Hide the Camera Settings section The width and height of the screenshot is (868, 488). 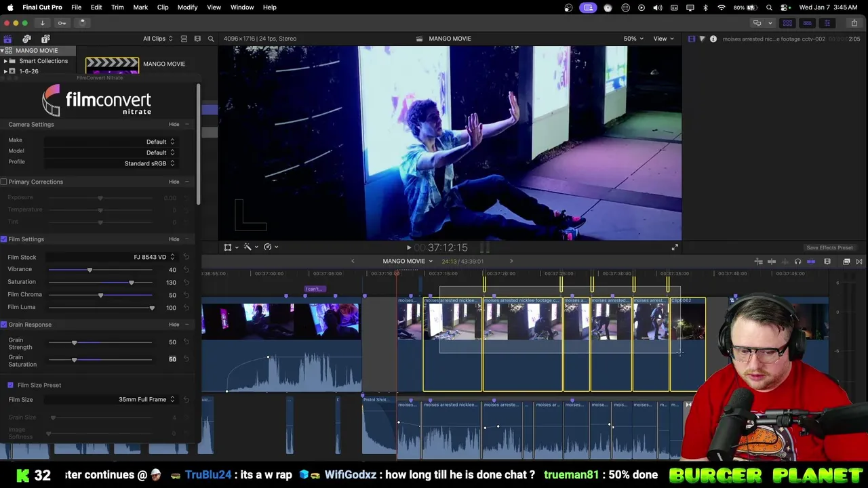click(x=174, y=125)
